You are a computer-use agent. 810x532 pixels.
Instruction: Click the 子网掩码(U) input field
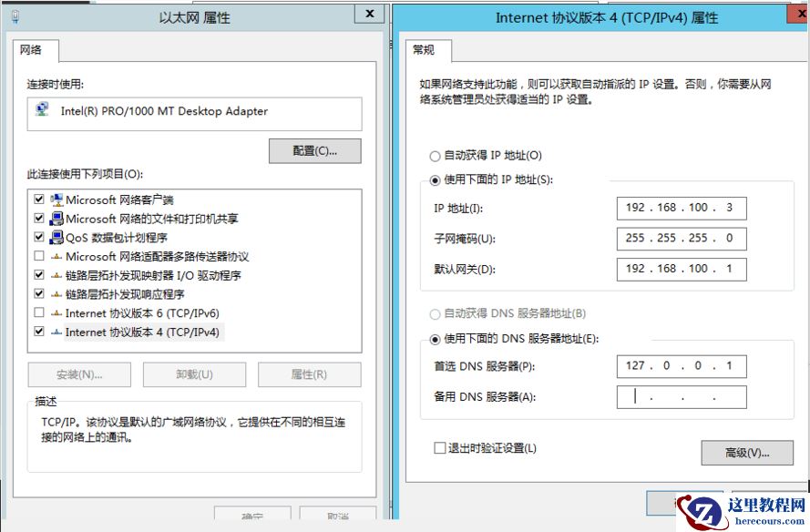[x=682, y=239]
